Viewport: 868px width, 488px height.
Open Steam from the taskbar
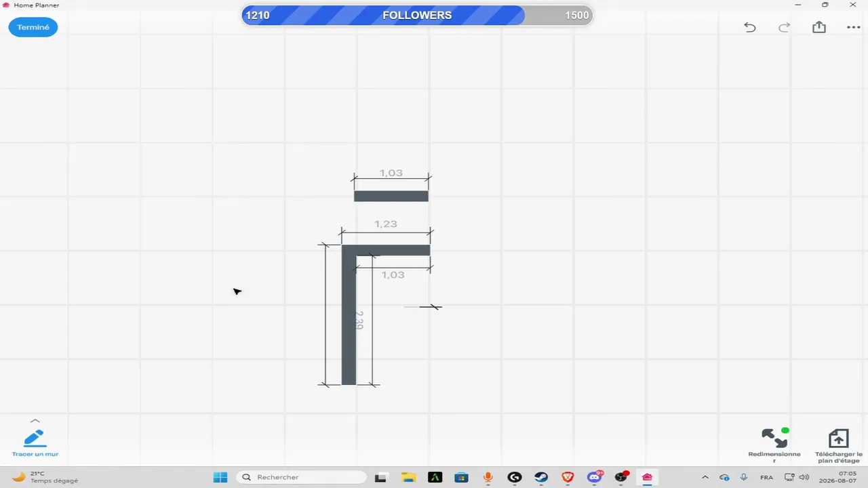point(541,477)
